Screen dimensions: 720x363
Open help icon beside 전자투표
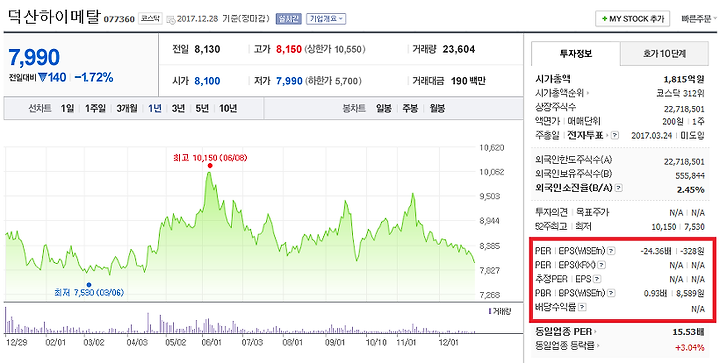(615, 135)
